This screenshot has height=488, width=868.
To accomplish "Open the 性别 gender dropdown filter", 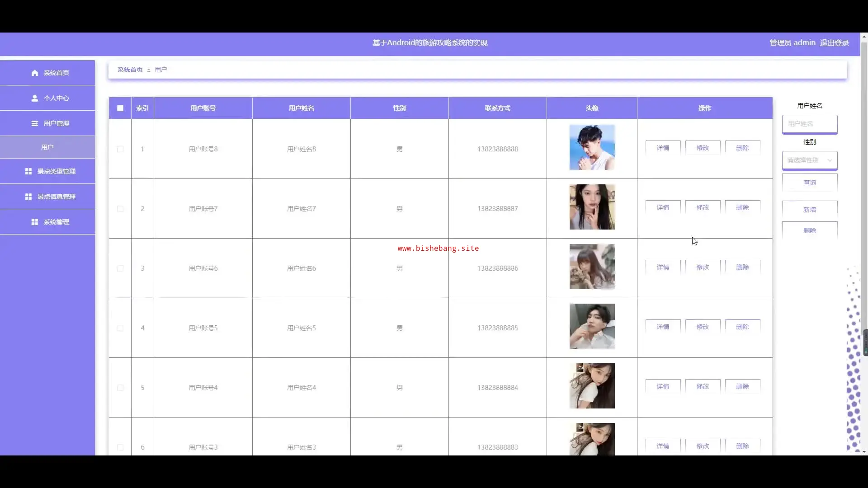I will click(x=810, y=160).
